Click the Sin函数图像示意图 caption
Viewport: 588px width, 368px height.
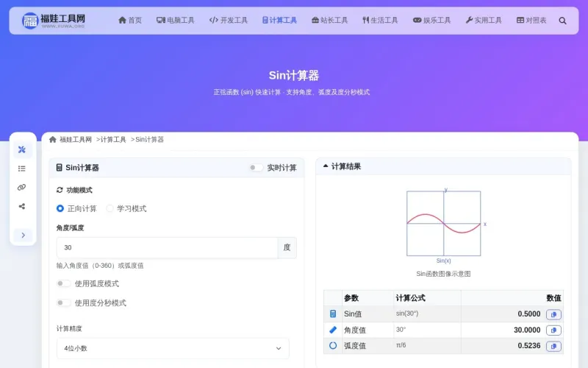[x=443, y=274]
